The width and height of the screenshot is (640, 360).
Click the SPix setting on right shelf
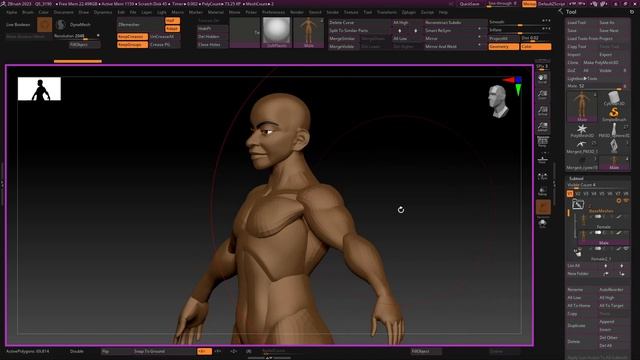click(542, 66)
